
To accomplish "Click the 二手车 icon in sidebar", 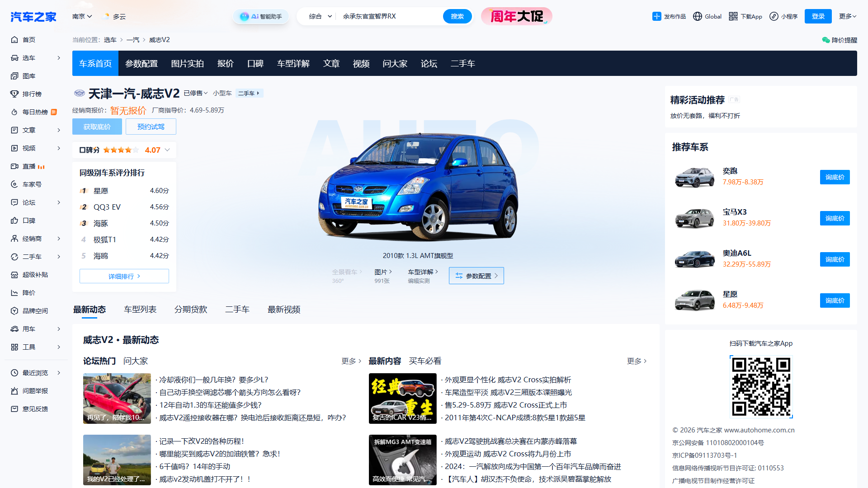I will click(x=14, y=257).
